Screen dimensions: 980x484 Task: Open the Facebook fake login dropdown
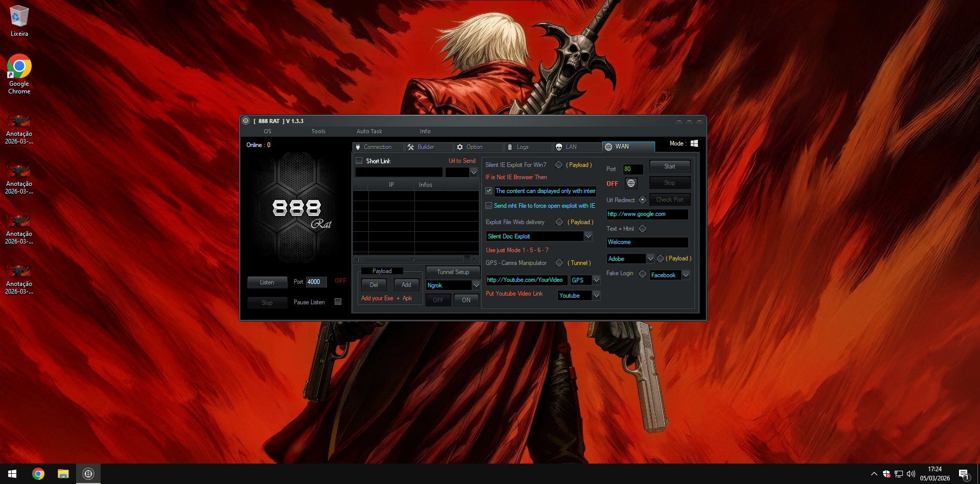coord(686,275)
